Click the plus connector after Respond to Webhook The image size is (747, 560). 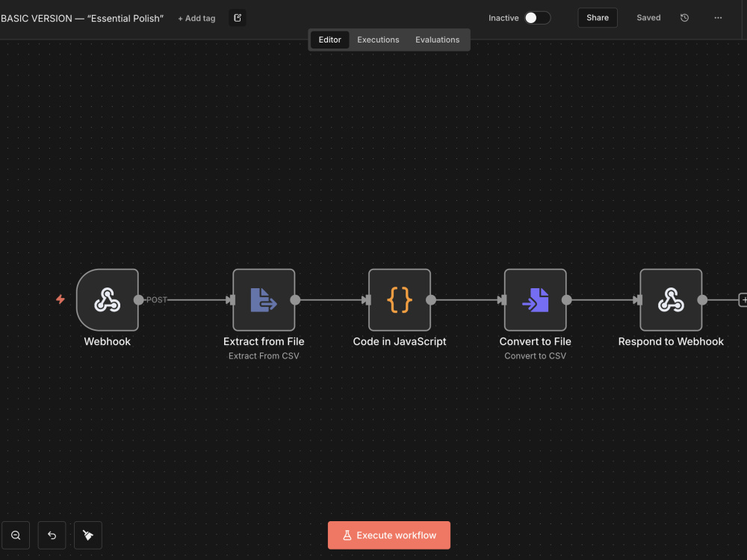pyautogui.click(x=743, y=299)
